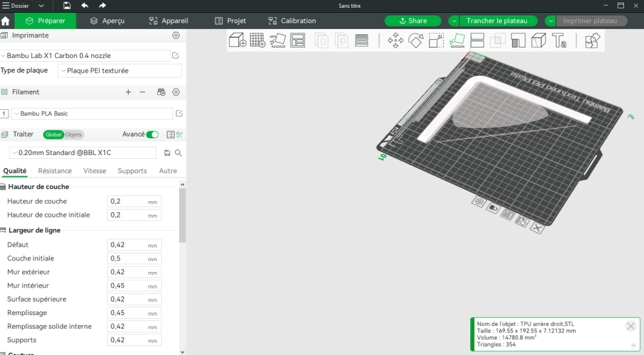Open the Assembly view puzzle icon

click(592, 41)
